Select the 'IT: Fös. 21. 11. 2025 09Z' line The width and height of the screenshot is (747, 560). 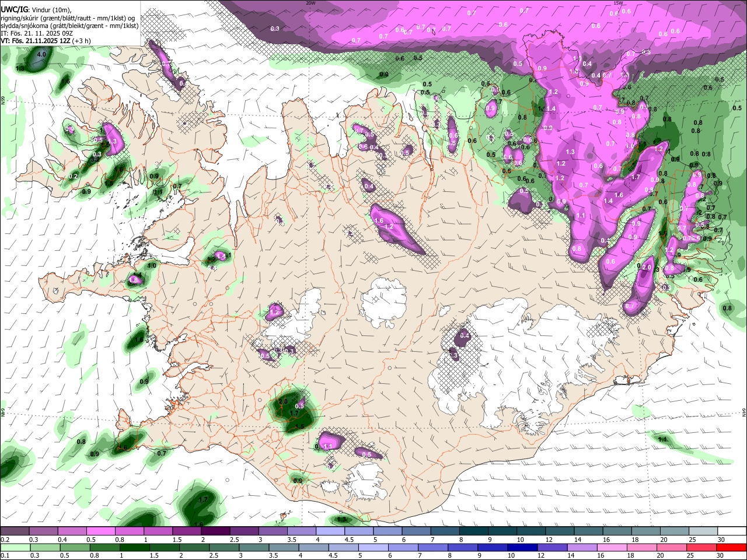point(37,33)
